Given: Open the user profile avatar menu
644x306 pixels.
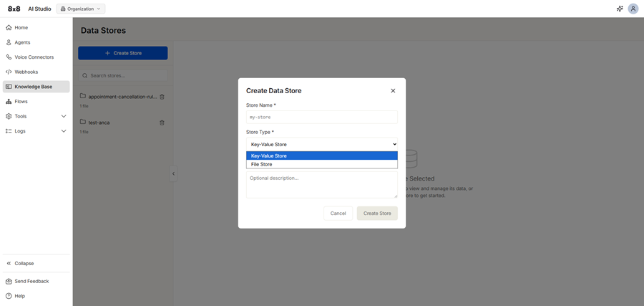Looking at the screenshot, I should [633, 9].
